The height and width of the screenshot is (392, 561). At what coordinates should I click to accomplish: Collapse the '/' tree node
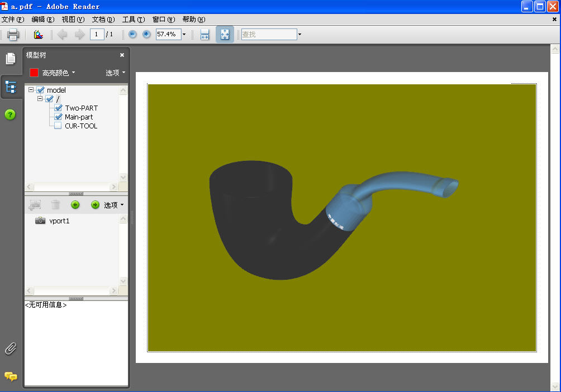[x=40, y=98]
